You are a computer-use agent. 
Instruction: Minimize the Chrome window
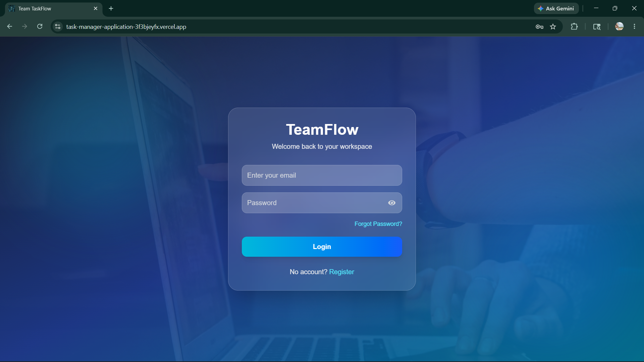[x=596, y=8]
